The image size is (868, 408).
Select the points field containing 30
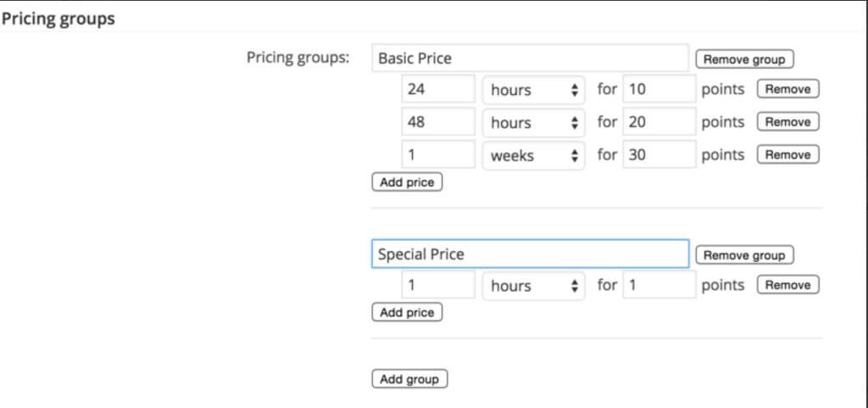[x=659, y=154]
